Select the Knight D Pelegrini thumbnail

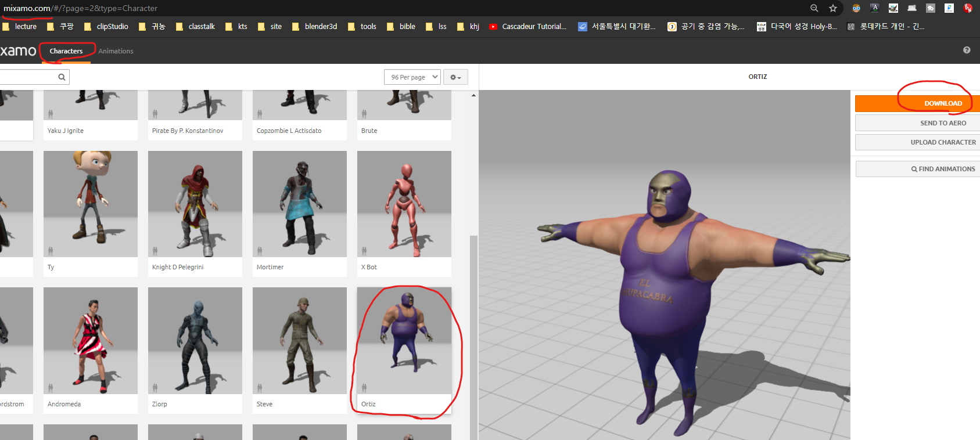point(195,204)
